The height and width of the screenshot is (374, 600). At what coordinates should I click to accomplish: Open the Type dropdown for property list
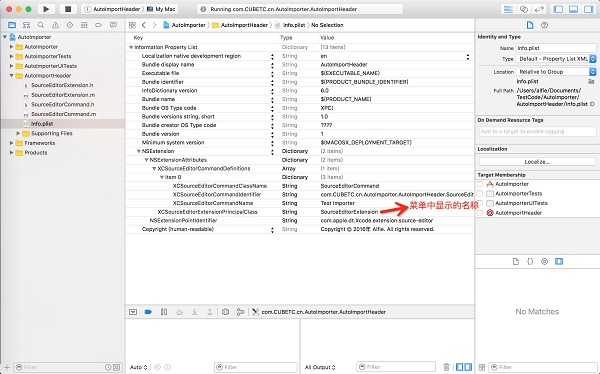[x=556, y=59]
